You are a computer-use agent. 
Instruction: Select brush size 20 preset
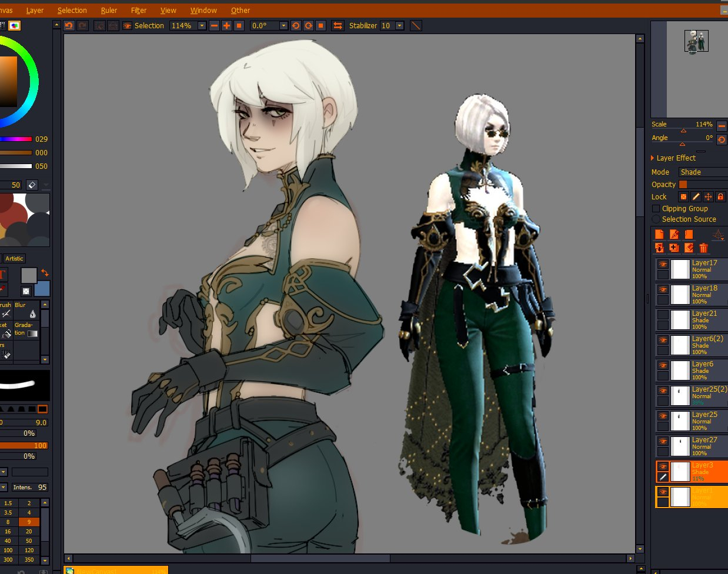[29, 531]
